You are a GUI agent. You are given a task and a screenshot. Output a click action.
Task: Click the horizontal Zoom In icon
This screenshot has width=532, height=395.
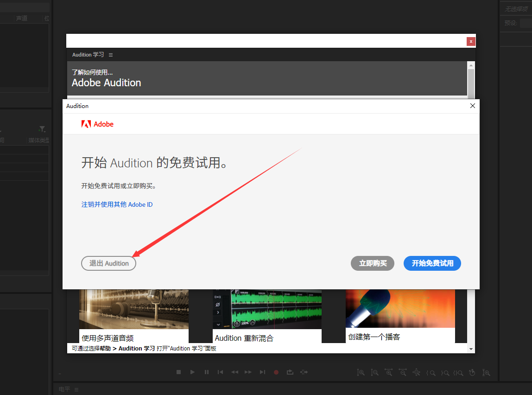(389, 372)
